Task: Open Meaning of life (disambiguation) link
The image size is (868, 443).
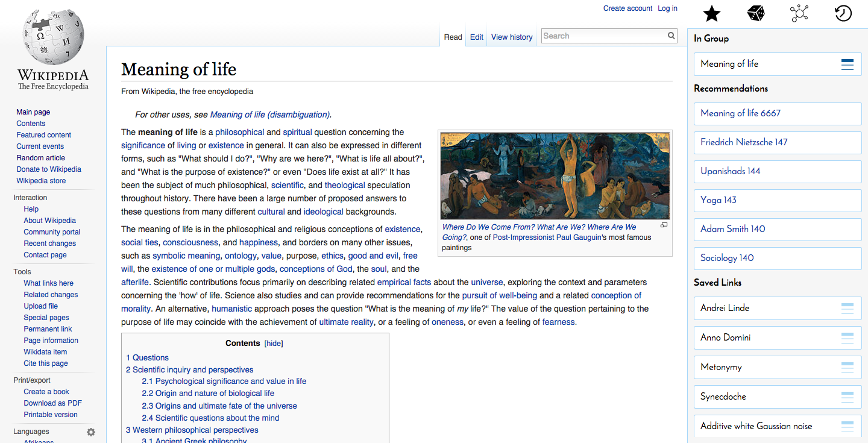Action: [269, 115]
